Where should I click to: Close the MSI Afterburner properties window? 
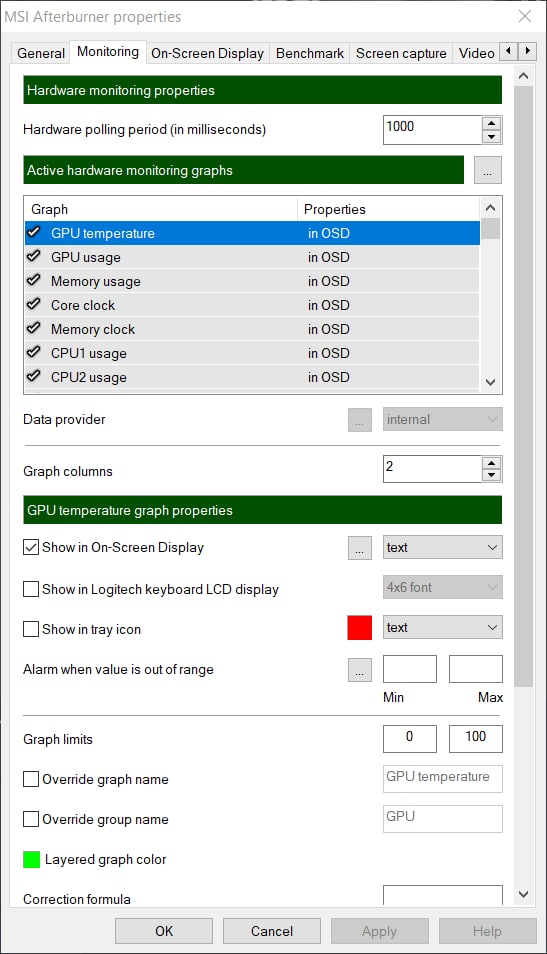524,16
